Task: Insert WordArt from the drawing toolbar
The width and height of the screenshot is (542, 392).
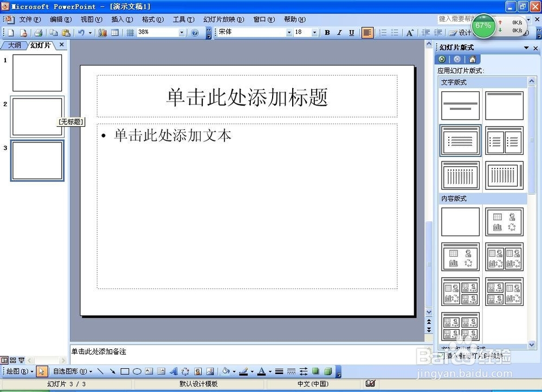Action: tap(175, 371)
